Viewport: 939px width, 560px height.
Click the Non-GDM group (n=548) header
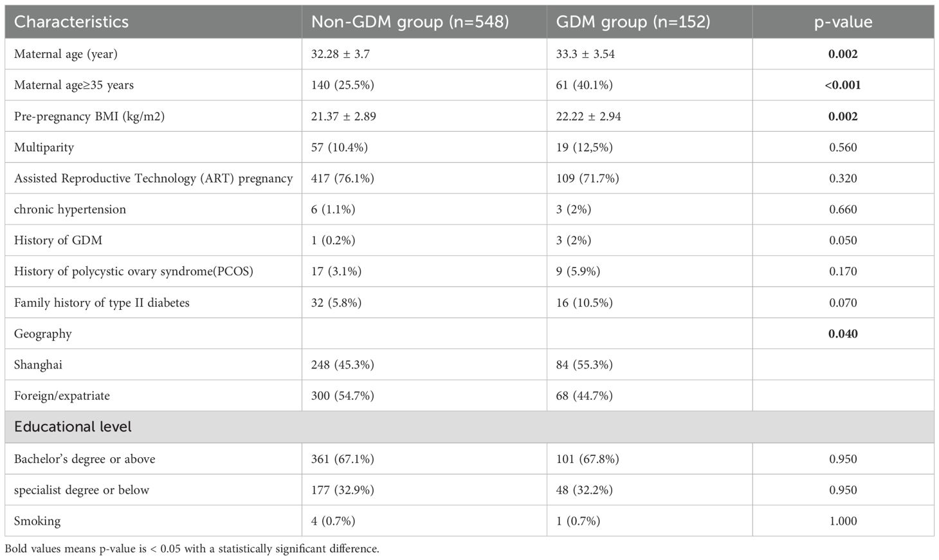pos(410,22)
